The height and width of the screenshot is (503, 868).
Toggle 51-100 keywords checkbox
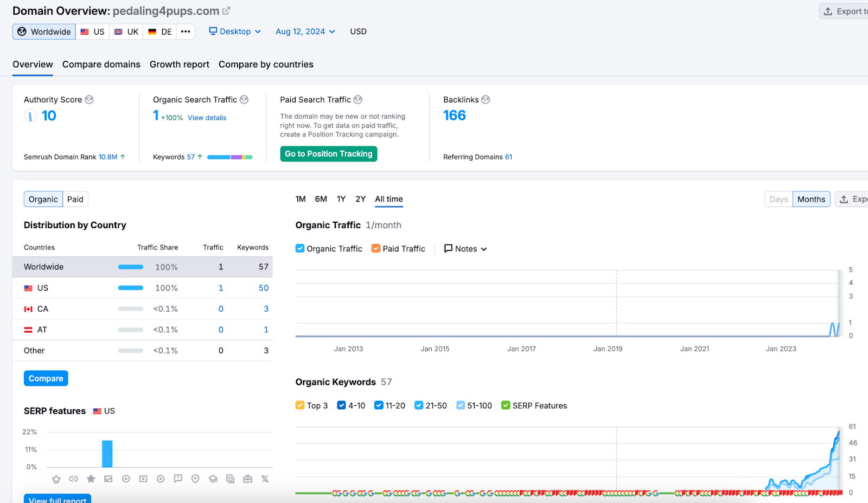pos(461,405)
